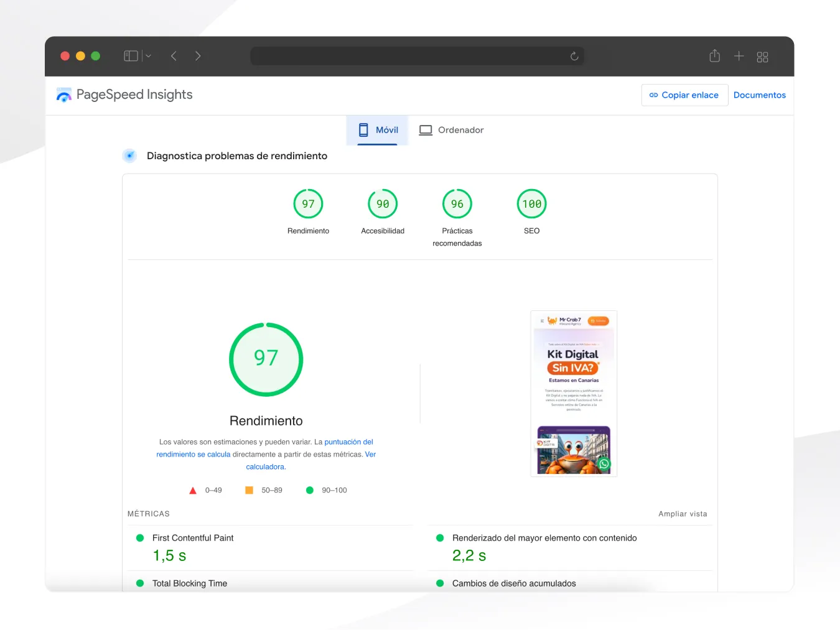Open a new tab with the plus icon
The image size is (840, 630).
[738, 56]
